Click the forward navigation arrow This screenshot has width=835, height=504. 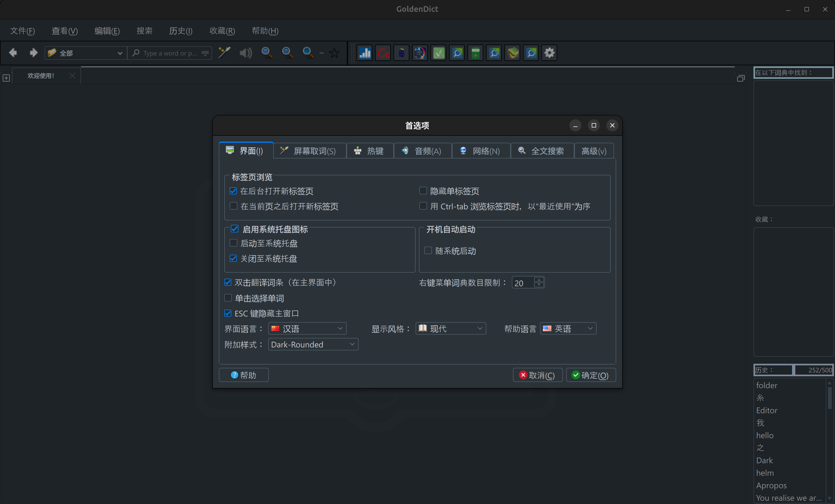33,53
